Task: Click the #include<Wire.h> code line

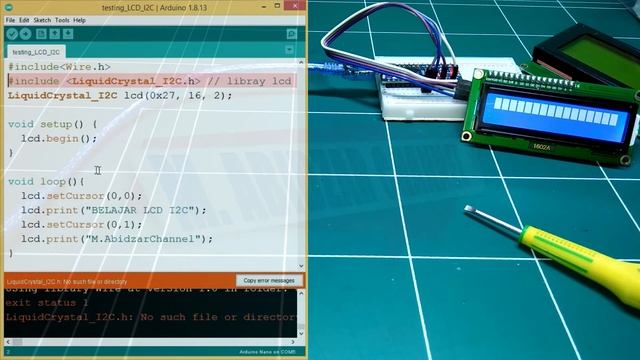Action: (59, 67)
